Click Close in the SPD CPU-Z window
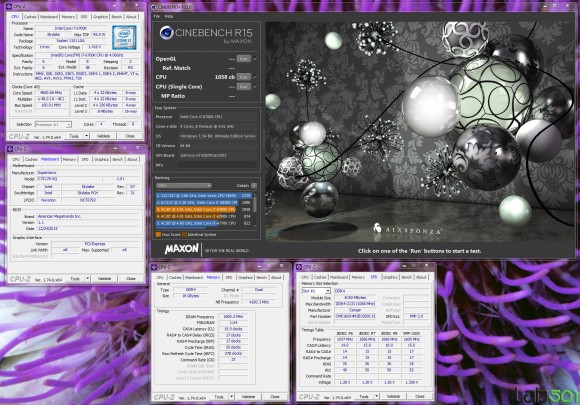Image resolution: width=580 pixels, height=405 pixels. coord(419,396)
